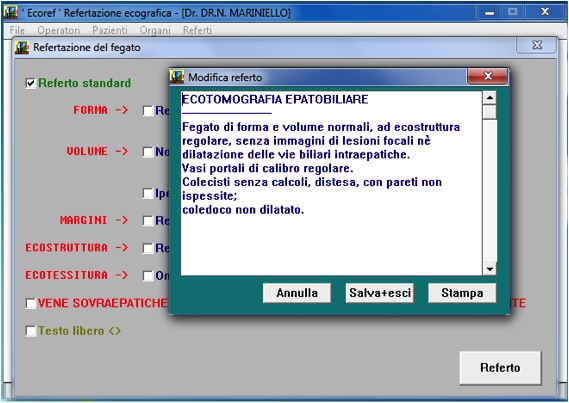Viewport: 569px width, 403px height.
Task: Open the Operatori menu
Action: tap(59, 30)
